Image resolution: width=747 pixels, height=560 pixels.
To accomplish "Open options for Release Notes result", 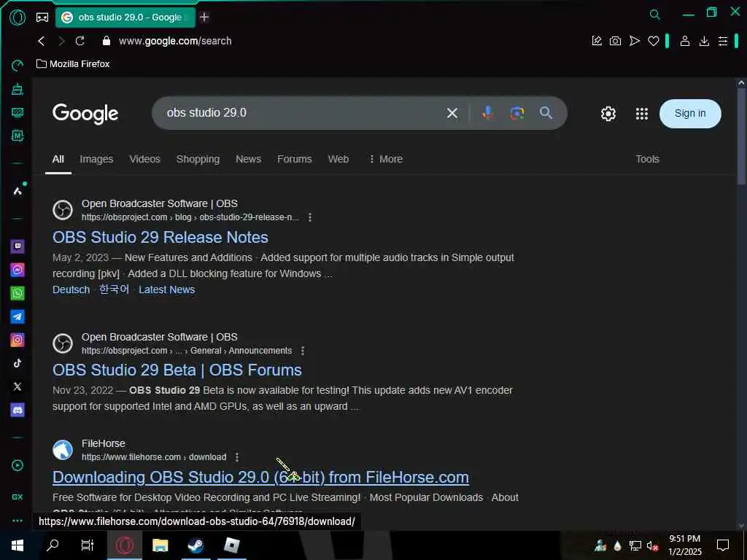I will (310, 217).
